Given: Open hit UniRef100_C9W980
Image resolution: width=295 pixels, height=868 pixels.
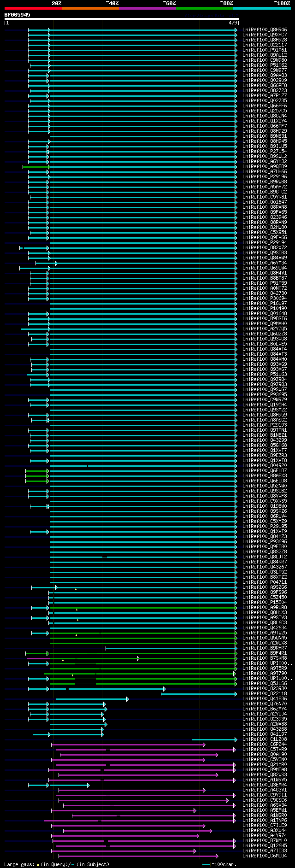Looking at the screenshot, I should click(x=265, y=60).
